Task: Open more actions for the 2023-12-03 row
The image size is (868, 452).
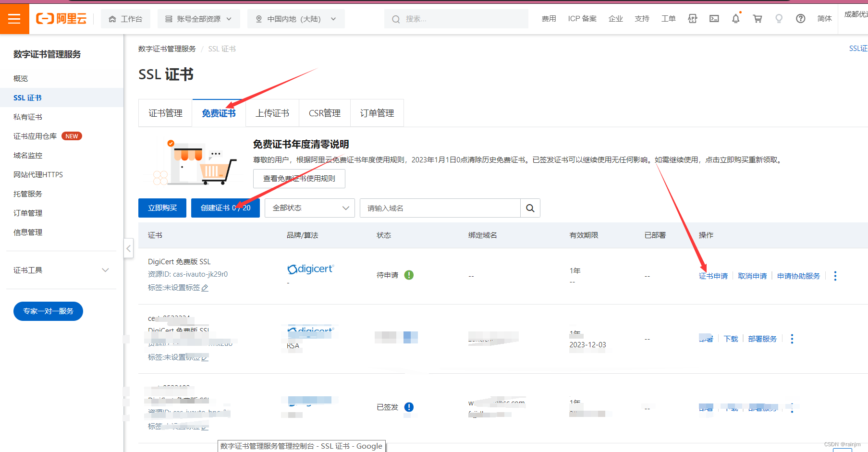Action: [792, 339]
